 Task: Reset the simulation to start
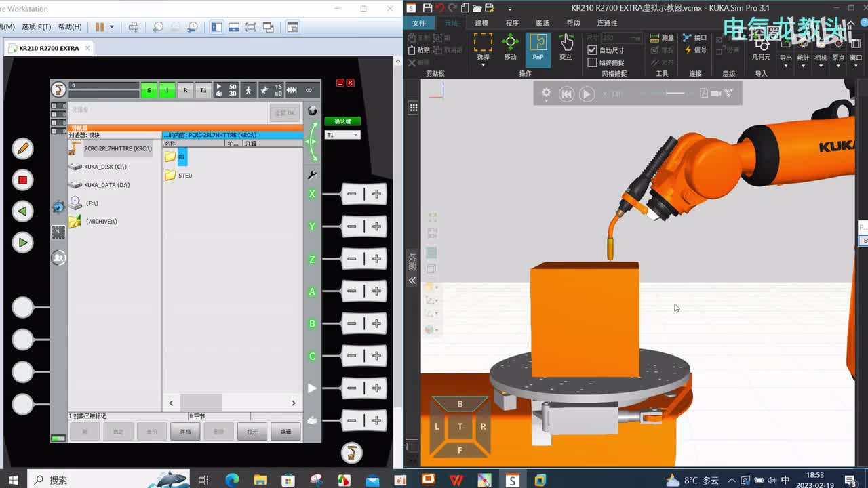pyautogui.click(x=566, y=94)
